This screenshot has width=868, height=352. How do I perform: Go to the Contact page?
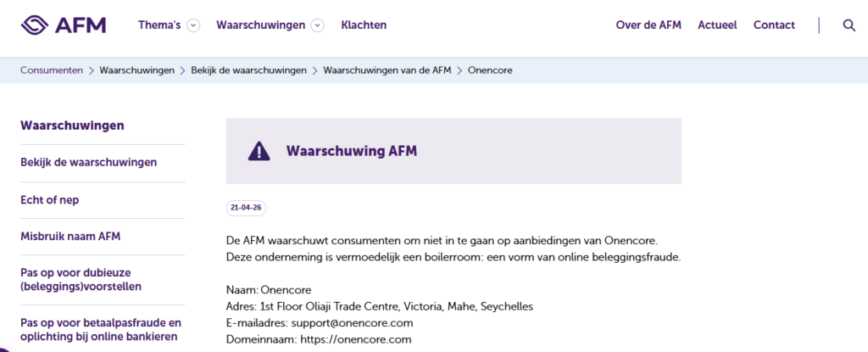point(774,25)
